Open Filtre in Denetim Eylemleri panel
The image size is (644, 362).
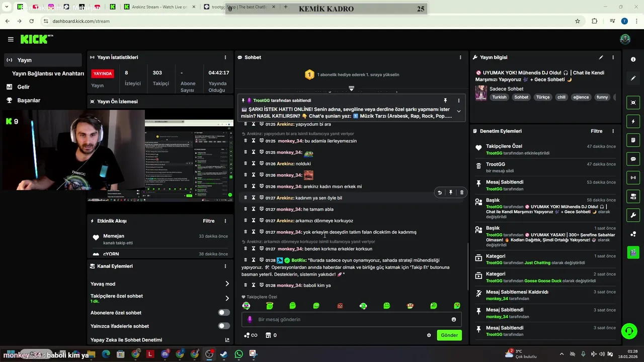(596, 131)
